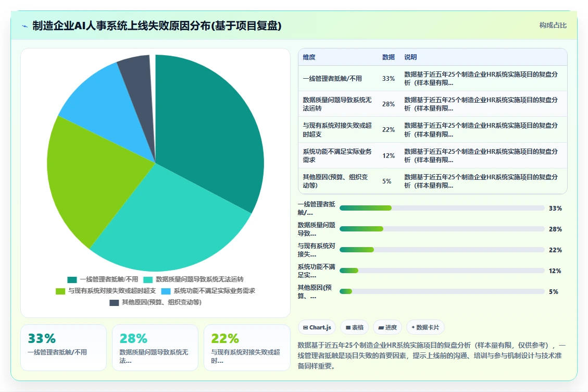
Task: Click the 33% value in the table
Action: (x=389, y=79)
